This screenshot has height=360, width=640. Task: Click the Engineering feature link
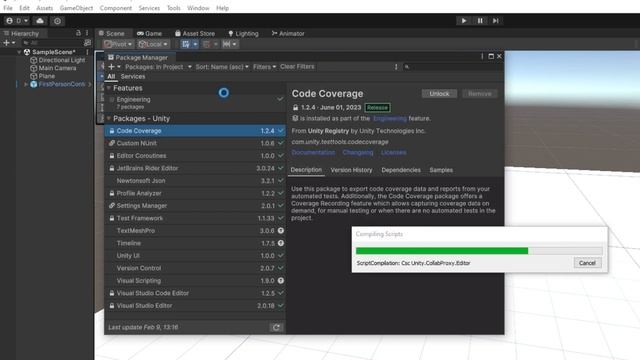click(390, 118)
